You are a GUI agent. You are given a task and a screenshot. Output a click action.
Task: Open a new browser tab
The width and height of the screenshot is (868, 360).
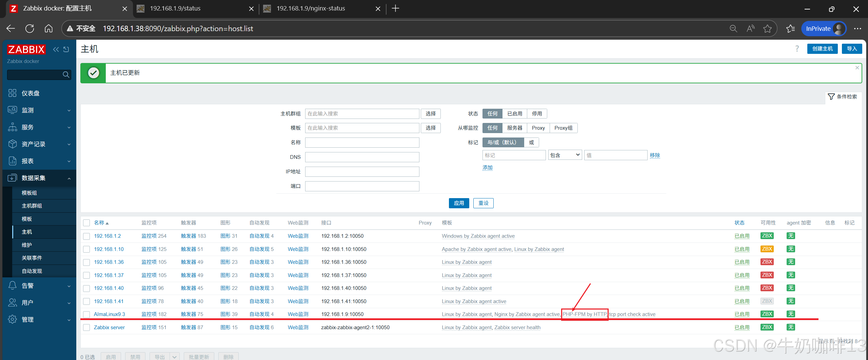pos(395,8)
